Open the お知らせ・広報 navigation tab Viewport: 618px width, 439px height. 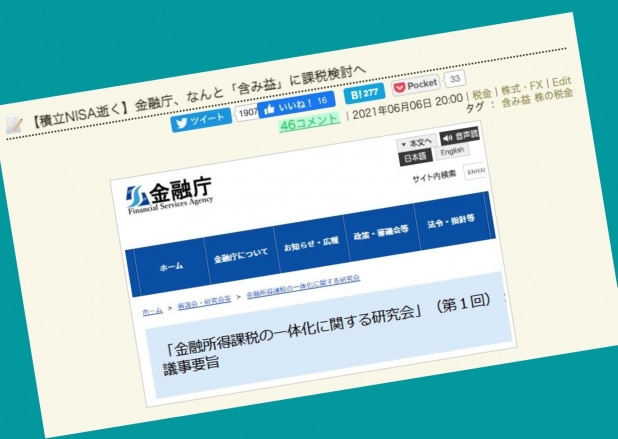pyautogui.click(x=310, y=243)
